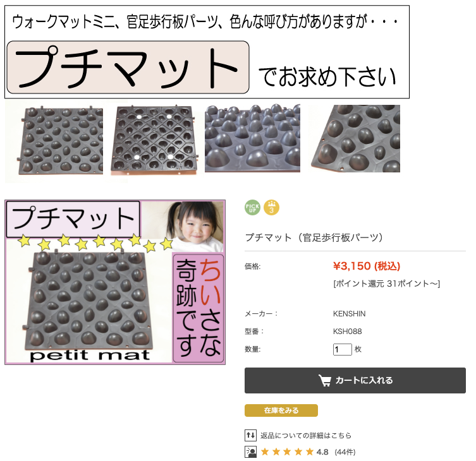Click the large プチマット banner heading
Image resolution: width=476 pixels, height=461 pixels.
click(128, 68)
